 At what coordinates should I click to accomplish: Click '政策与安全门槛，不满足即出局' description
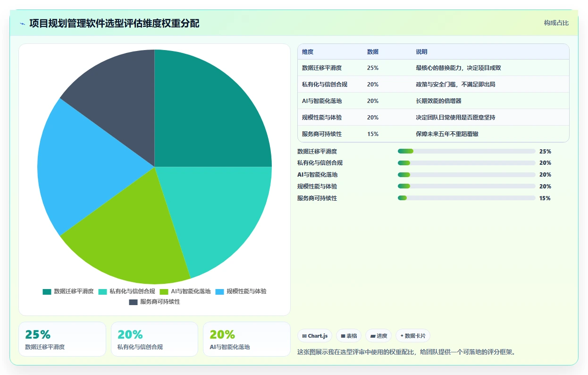point(455,85)
